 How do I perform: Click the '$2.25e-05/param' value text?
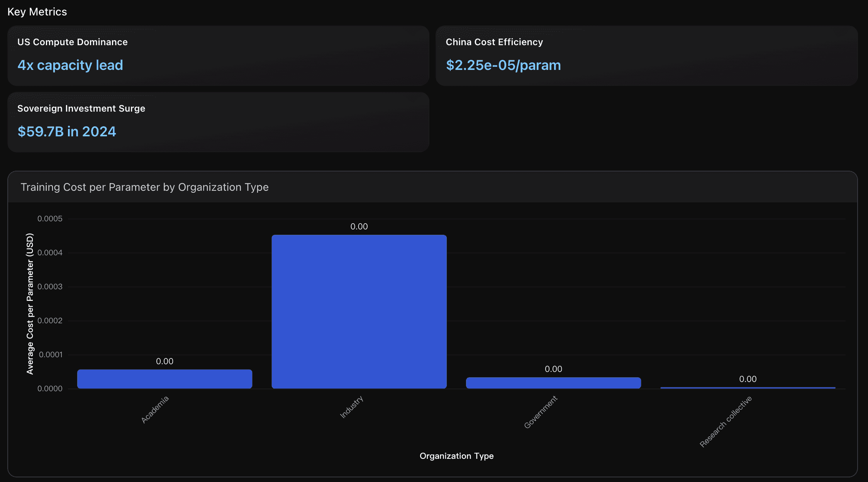503,65
